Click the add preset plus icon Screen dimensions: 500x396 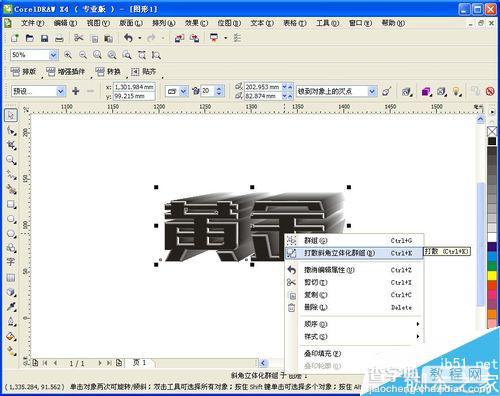[x=76, y=91]
